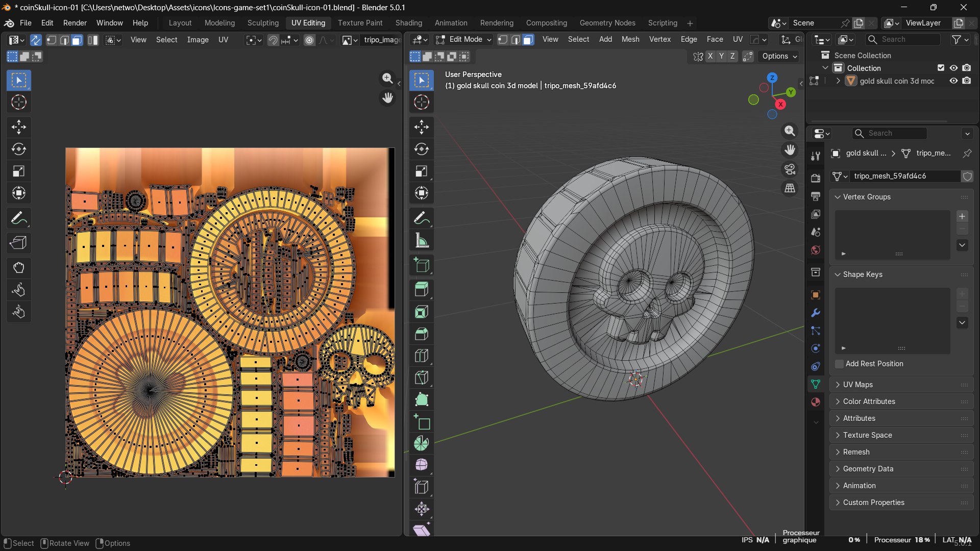Image resolution: width=980 pixels, height=551 pixels.
Task: Open the Options dropdown in 3D viewport
Action: coord(779,56)
